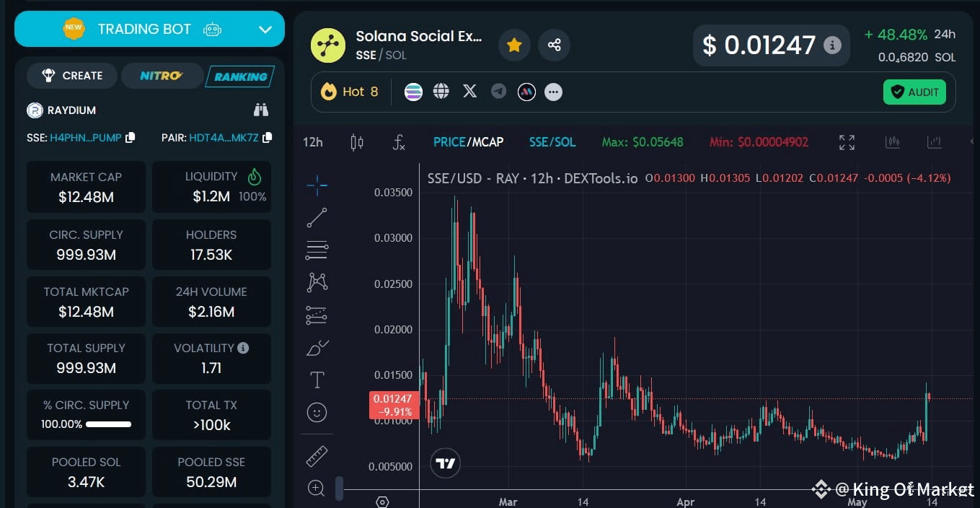Screen dimensions: 980x508
Task: Open the token's Telegram channel icon
Action: [498, 91]
